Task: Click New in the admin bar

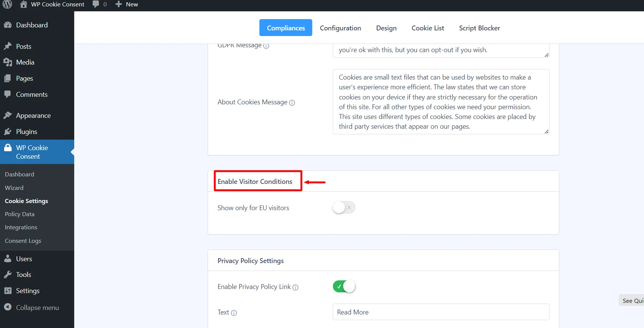Action: 132,5
